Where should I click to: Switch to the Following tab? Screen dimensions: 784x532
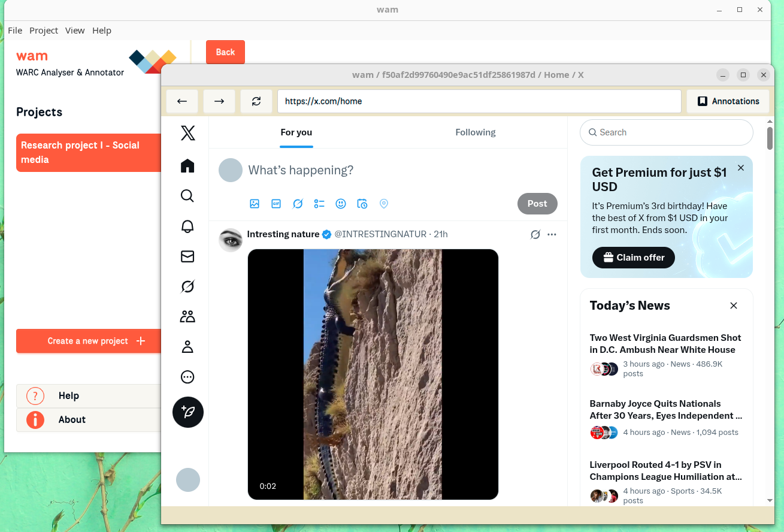(475, 132)
